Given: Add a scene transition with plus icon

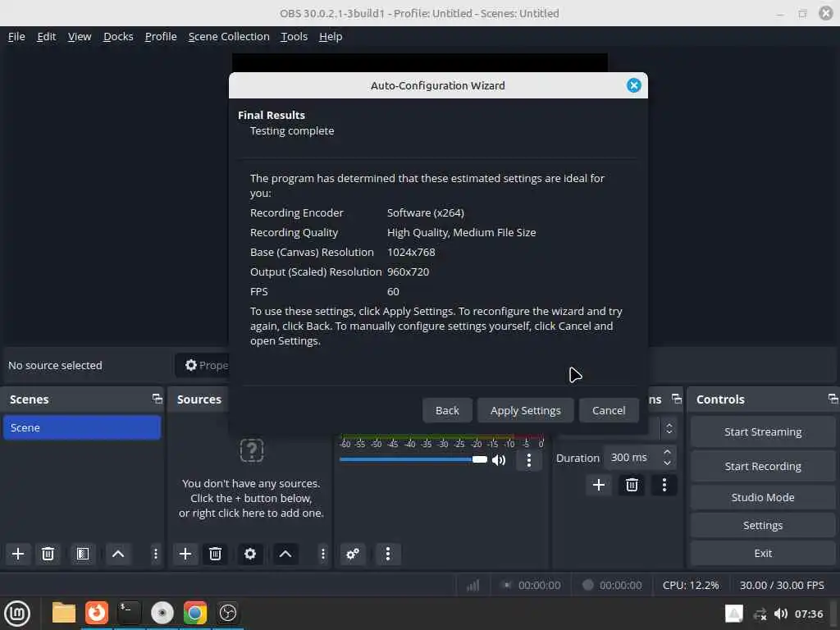Looking at the screenshot, I should (598, 485).
